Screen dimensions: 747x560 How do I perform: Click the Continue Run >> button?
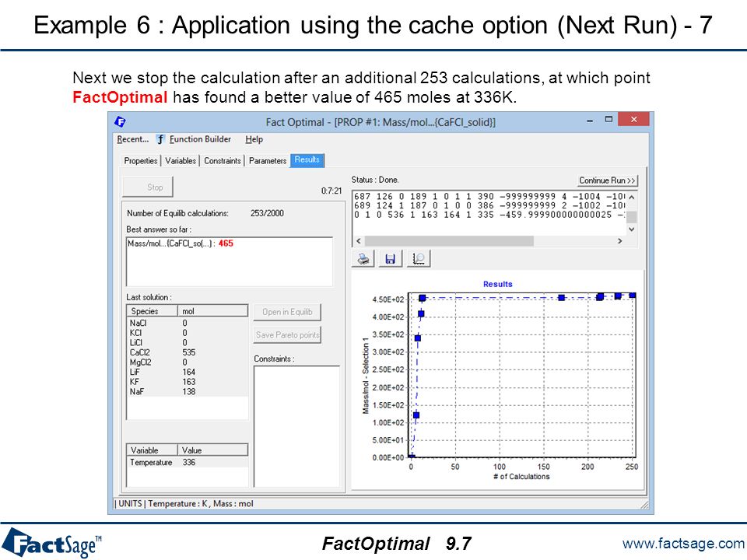pos(607,180)
